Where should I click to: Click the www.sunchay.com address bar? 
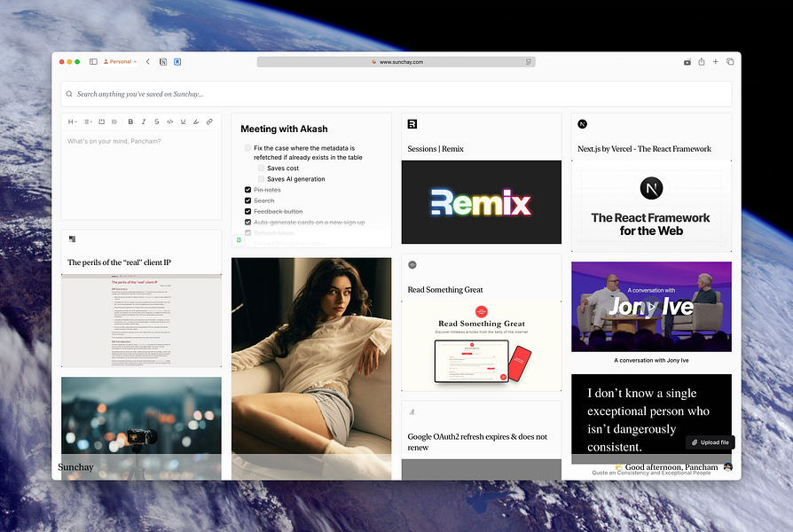396,62
